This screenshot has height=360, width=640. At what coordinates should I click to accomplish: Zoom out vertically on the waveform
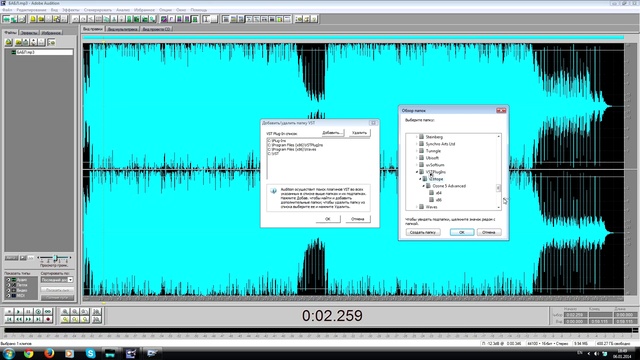point(97,319)
